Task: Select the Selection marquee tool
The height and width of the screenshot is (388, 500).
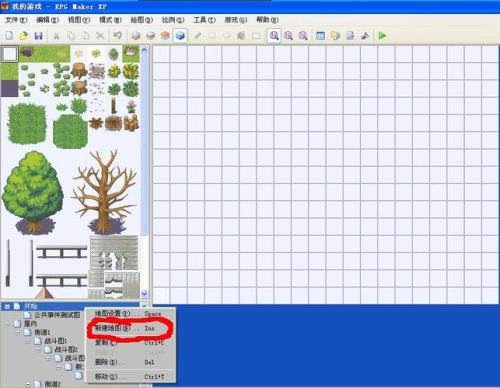Action: (256, 35)
